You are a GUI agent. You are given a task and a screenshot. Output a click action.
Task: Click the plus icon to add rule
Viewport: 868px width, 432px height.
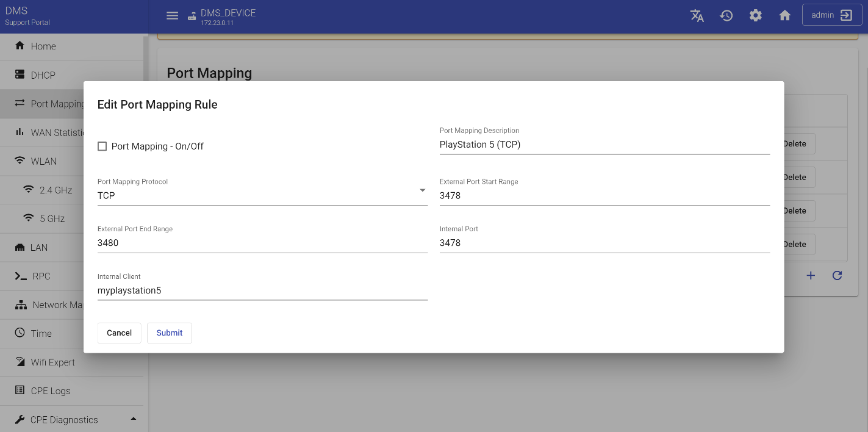811,276
